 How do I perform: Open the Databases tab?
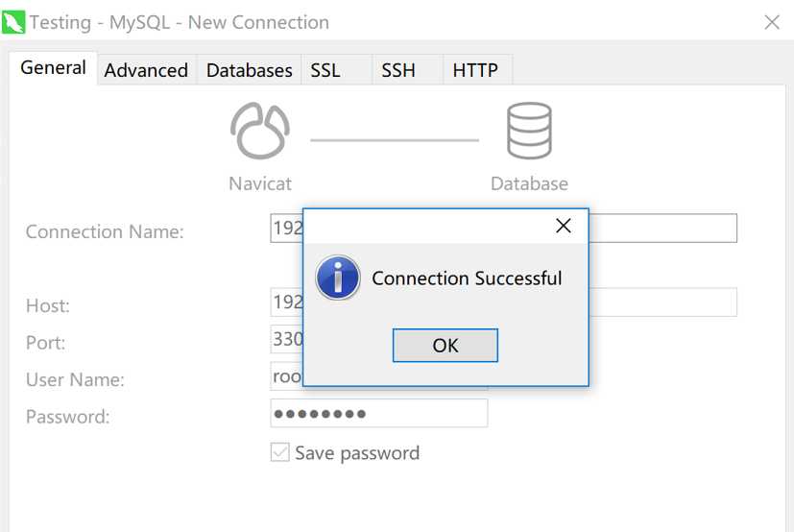click(x=249, y=70)
